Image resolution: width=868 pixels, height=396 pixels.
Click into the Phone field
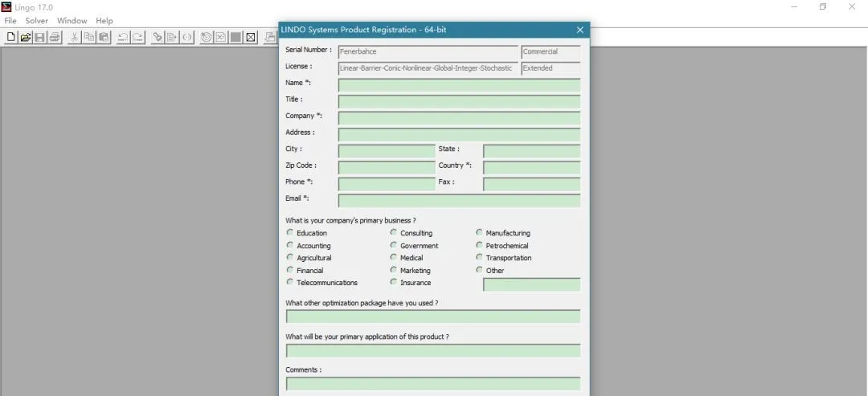coord(387,185)
